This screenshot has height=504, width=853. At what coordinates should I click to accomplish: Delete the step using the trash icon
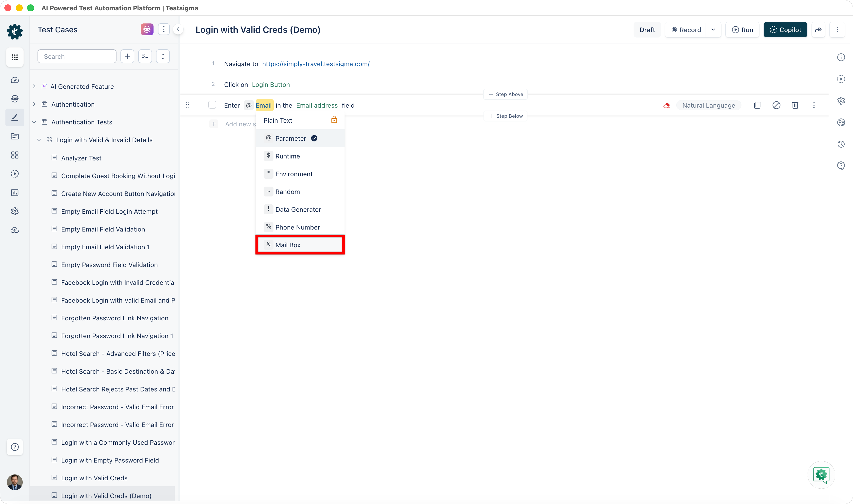pyautogui.click(x=795, y=105)
